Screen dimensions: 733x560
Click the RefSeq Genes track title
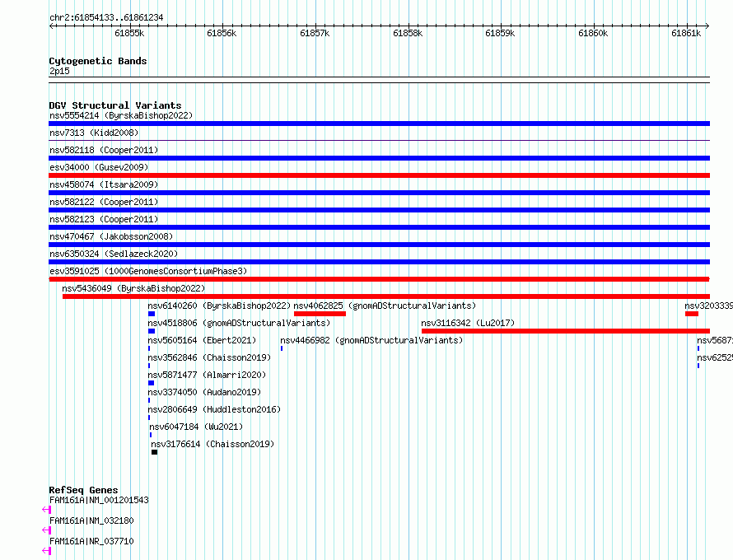tap(83, 490)
